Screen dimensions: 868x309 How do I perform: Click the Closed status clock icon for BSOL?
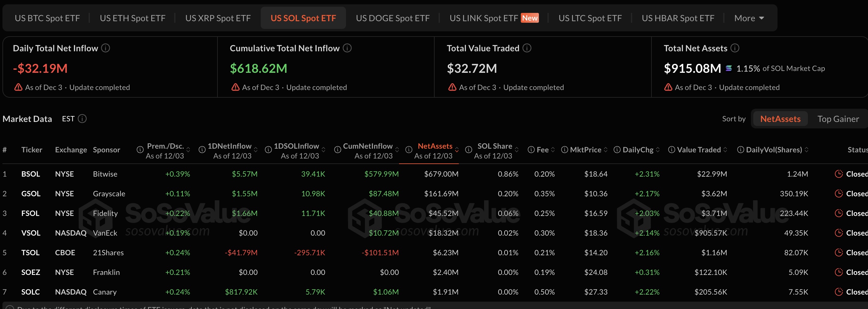pyautogui.click(x=838, y=174)
